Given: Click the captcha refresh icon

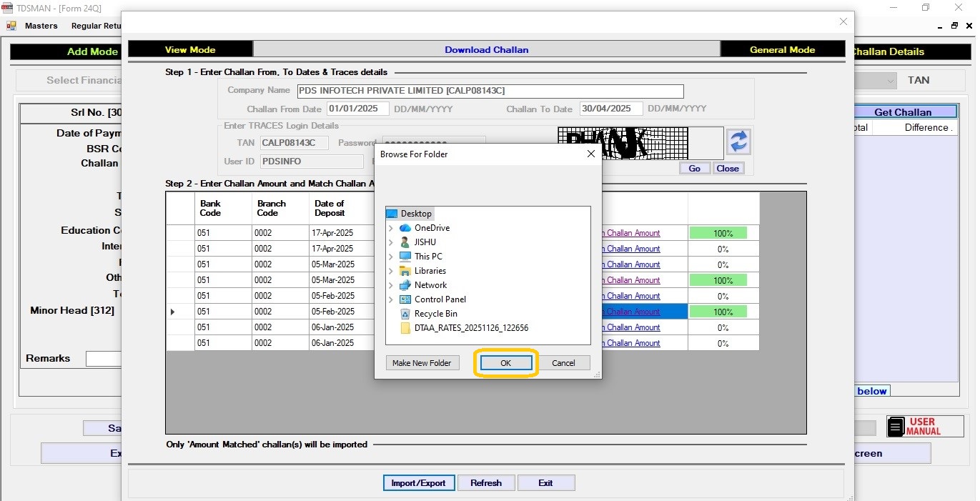Looking at the screenshot, I should click(x=738, y=142).
